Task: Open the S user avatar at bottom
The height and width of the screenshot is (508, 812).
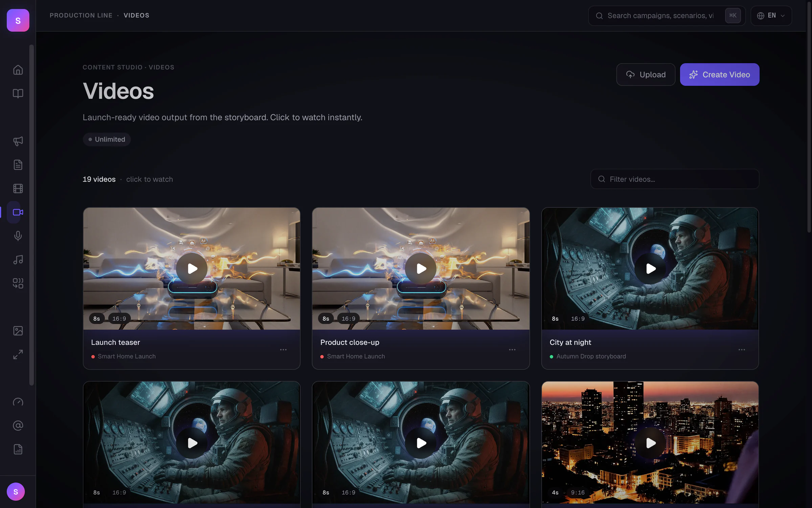Action: (16, 491)
